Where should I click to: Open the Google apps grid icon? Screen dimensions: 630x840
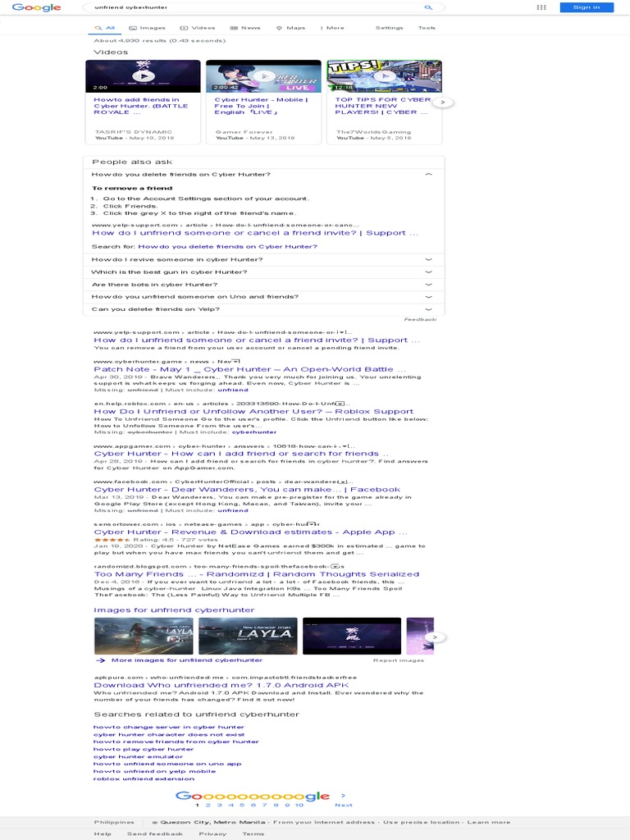coord(541,7)
